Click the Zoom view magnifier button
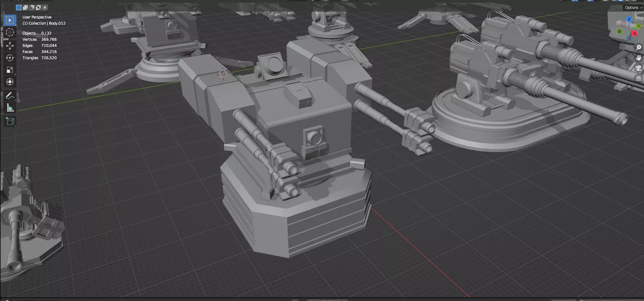644x301 pixels. (x=638, y=48)
